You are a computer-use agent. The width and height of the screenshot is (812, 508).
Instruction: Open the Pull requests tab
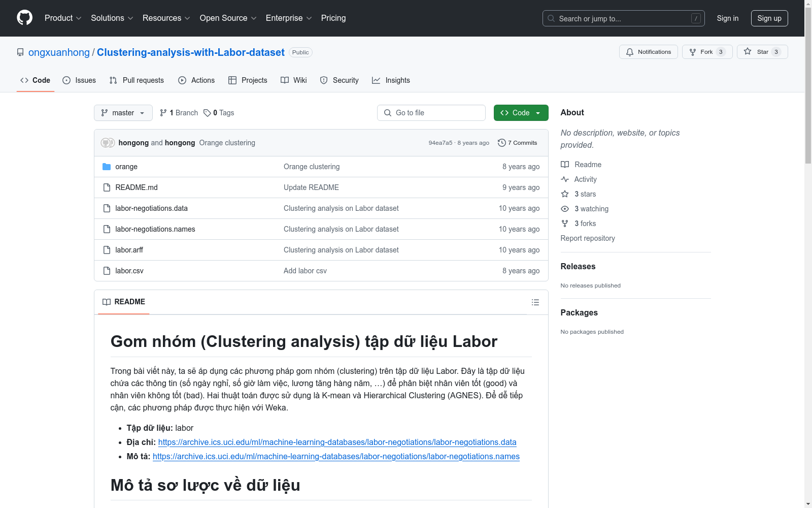pos(137,80)
